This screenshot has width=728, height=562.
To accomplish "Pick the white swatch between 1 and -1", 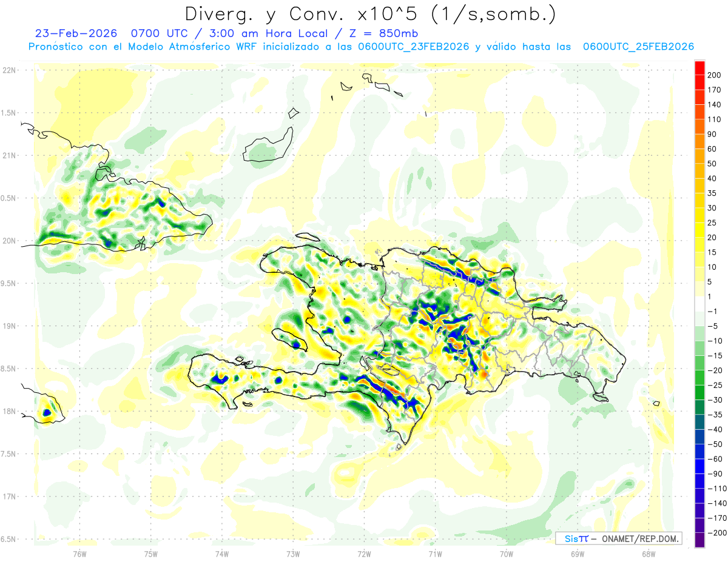I will [x=699, y=304].
